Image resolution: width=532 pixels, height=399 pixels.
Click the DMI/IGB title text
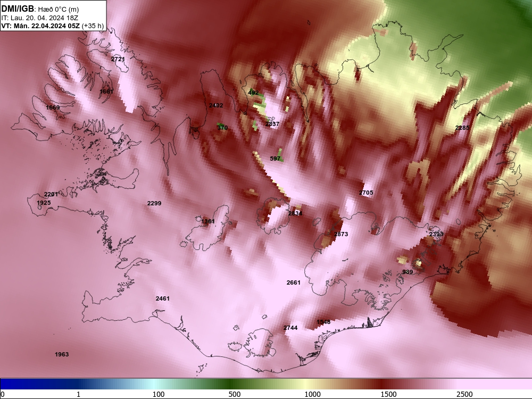tap(18, 9)
